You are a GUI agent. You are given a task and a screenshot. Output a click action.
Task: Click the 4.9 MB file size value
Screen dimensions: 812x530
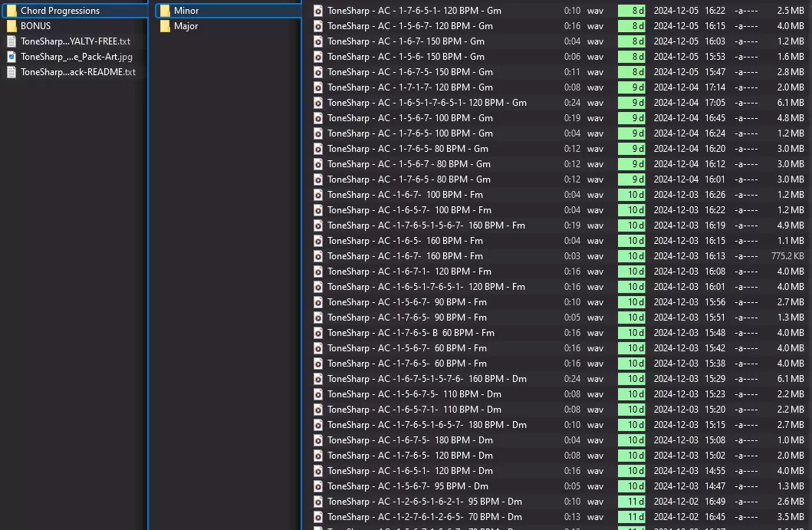[791, 225]
